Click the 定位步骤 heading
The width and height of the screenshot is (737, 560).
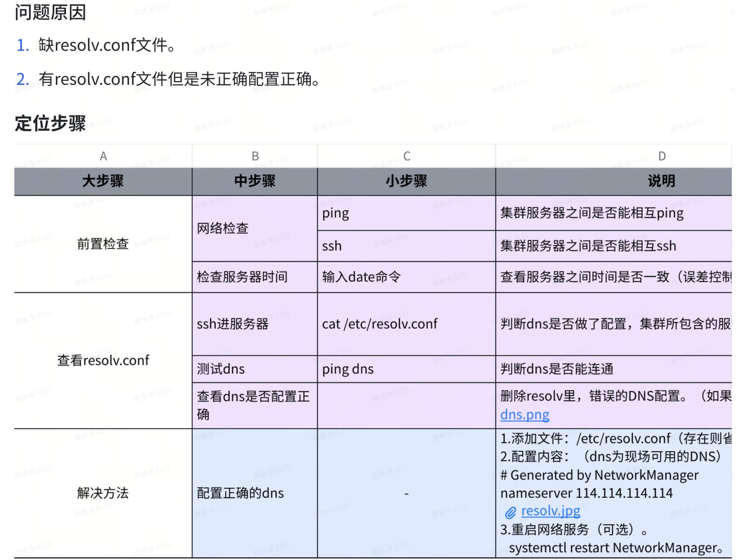tap(51, 124)
